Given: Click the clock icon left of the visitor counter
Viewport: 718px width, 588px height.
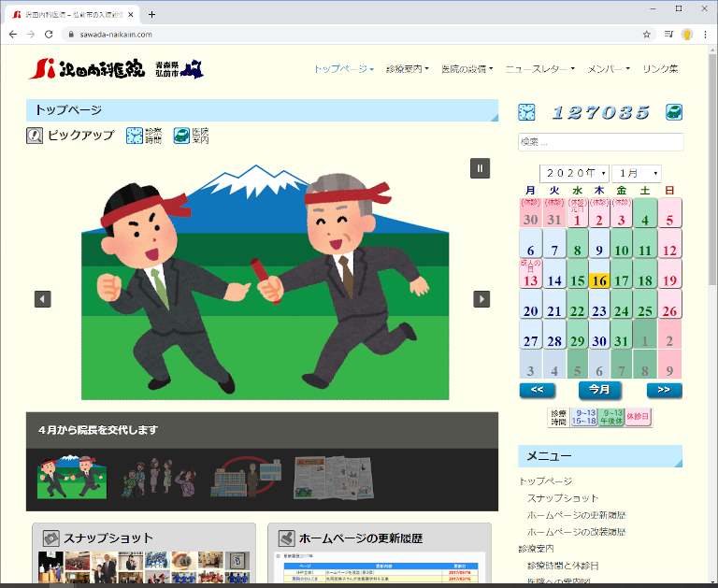Looking at the screenshot, I should [526, 112].
